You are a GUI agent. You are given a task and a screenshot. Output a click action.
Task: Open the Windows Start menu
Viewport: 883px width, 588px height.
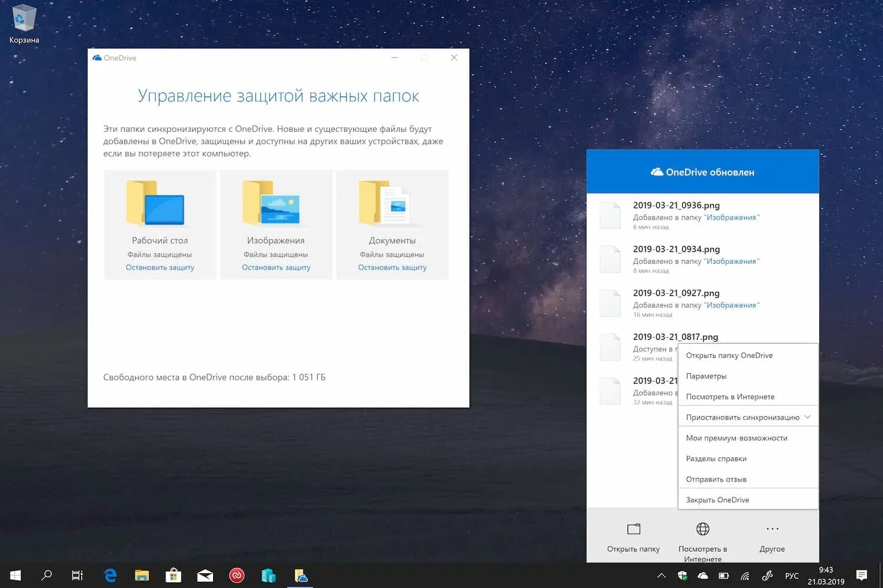16,575
